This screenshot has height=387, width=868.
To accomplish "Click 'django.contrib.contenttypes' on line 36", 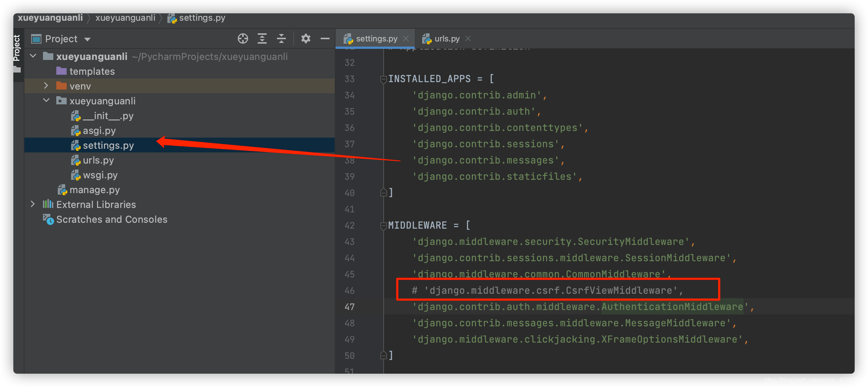I will pos(498,128).
